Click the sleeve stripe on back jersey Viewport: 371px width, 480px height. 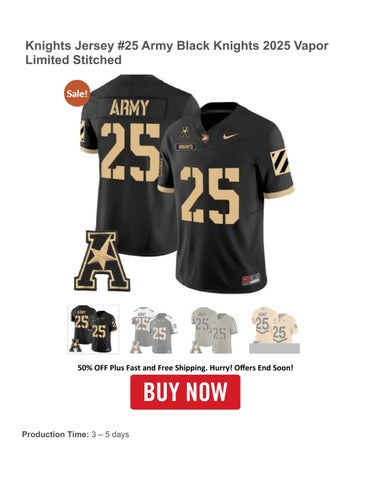[83, 132]
